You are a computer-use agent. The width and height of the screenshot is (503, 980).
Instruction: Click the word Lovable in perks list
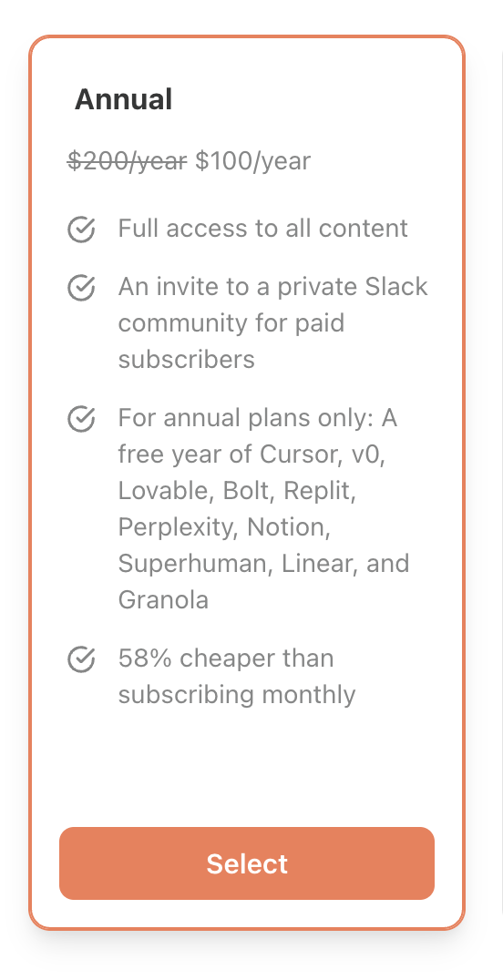(160, 491)
